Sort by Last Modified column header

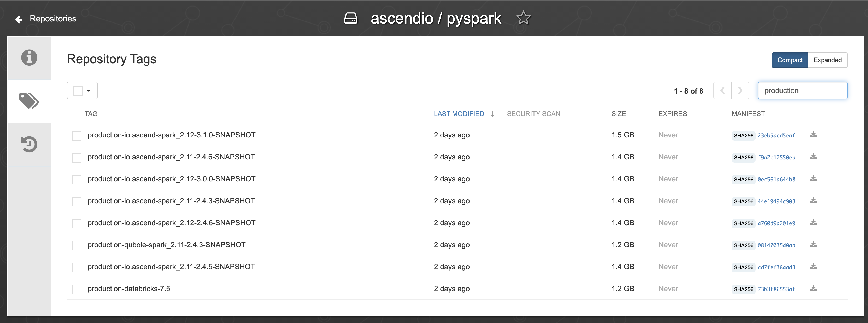pos(459,114)
